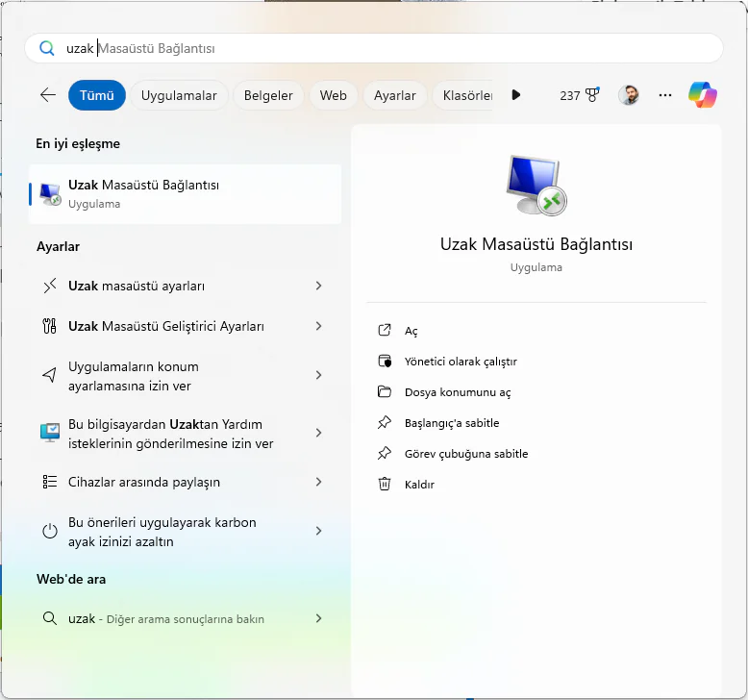Switch to the Uygulamalar filter tab
This screenshot has width=748, height=700.
180,95
